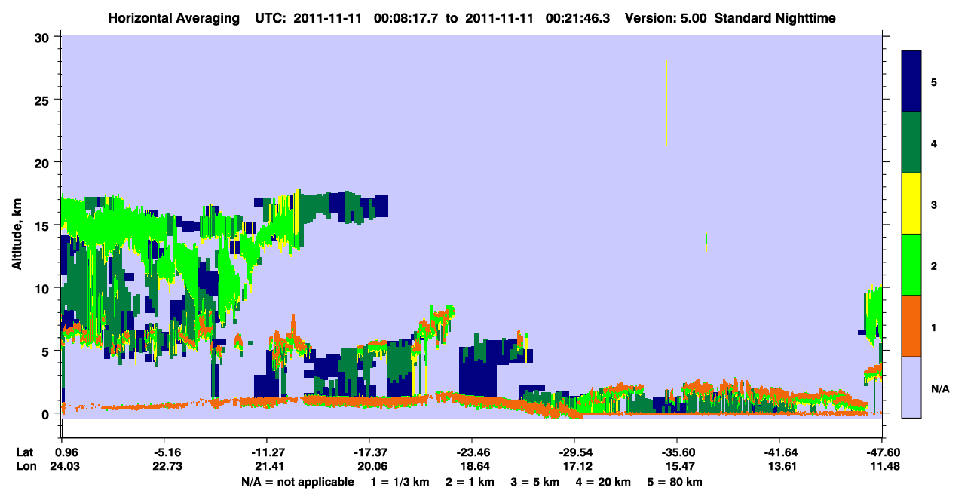Viewport: 980px width, 503px height.
Task: Click latitude value -11.27
Action: click(267, 452)
